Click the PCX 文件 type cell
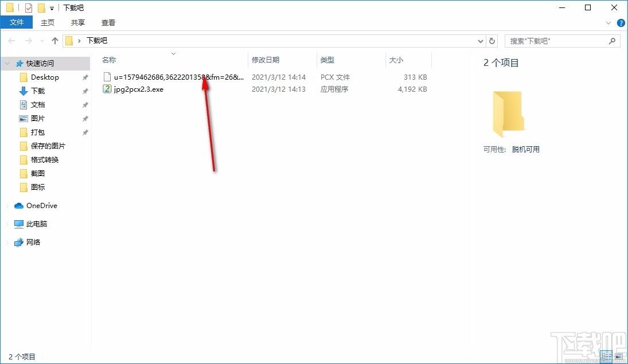 click(336, 77)
